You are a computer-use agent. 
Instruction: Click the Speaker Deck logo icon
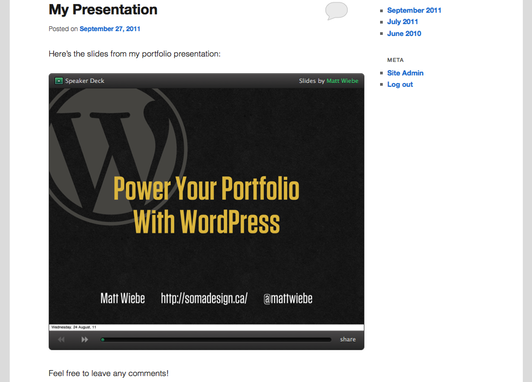[x=59, y=81]
